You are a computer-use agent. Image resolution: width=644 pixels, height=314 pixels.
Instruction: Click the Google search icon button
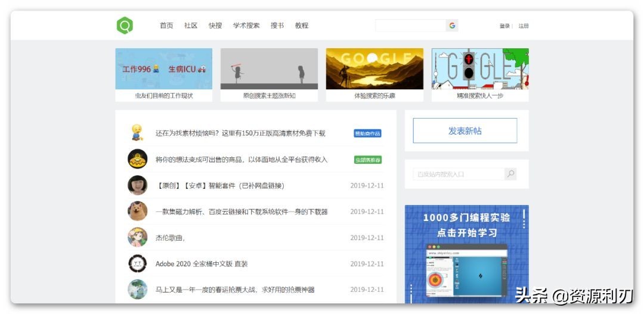pos(452,26)
